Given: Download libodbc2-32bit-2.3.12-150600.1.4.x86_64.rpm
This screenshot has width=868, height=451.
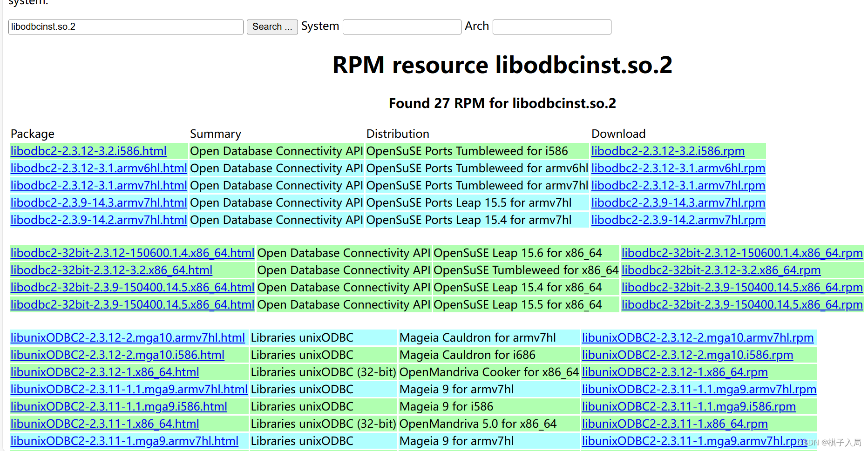Looking at the screenshot, I should [742, 253].
